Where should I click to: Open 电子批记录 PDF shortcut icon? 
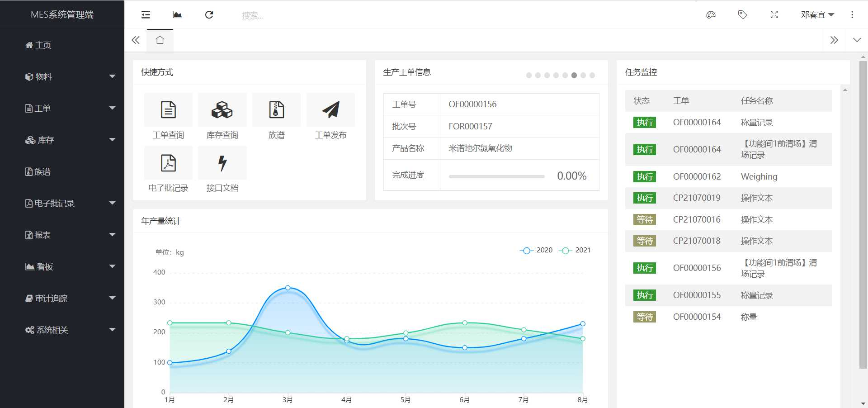click(168, 163)
